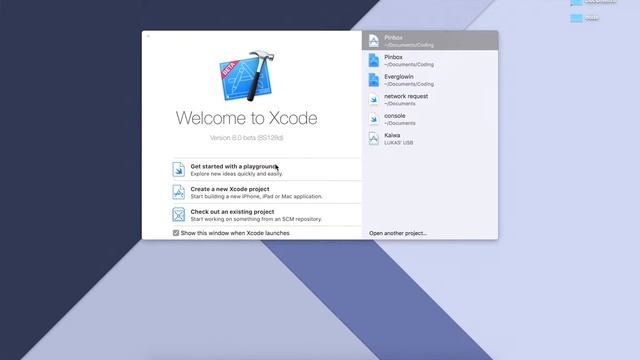This screenshot has width=640, height=360.
Task: Click the Welcome to Xcode heading
Action: point(247,118)
